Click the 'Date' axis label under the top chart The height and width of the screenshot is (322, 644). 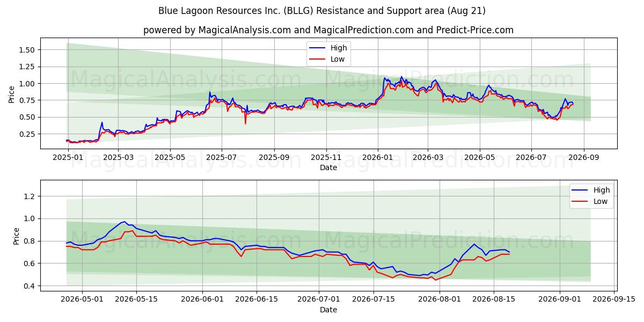click(328, 167)
